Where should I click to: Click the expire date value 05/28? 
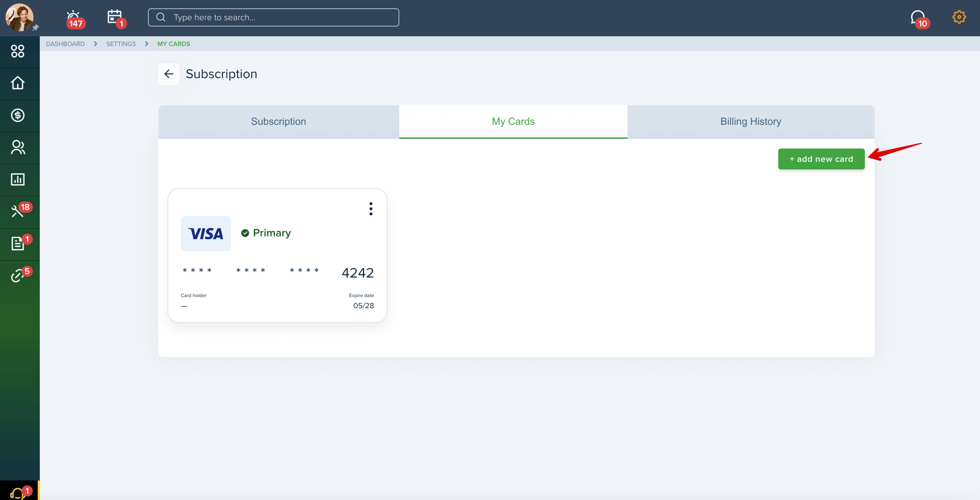(x=364, y=306)
